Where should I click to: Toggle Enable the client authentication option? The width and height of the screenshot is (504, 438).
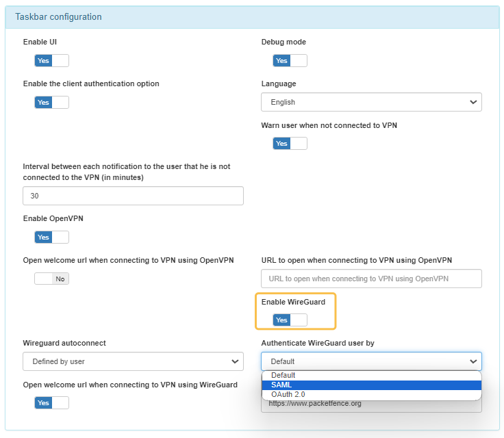click(x=51, y=103)
